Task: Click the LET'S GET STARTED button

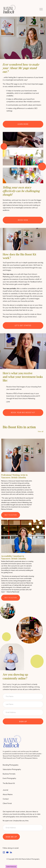Action: coord(23,325)
